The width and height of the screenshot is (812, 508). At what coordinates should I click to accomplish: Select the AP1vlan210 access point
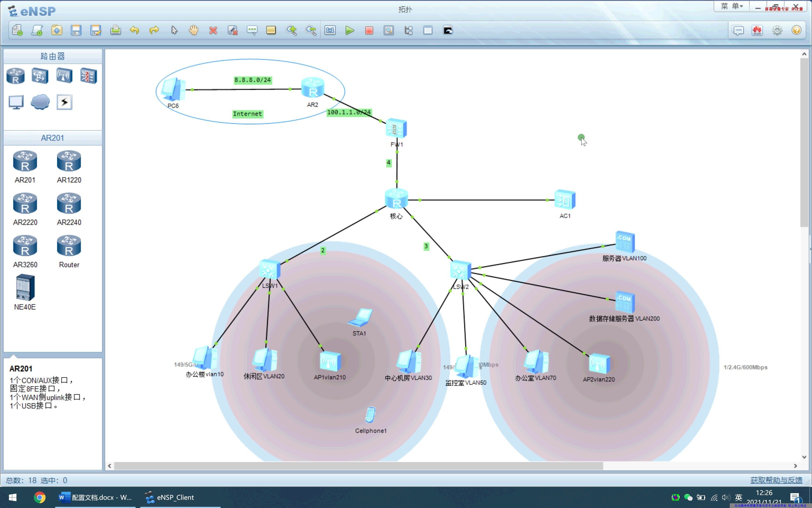coord(330,361)
